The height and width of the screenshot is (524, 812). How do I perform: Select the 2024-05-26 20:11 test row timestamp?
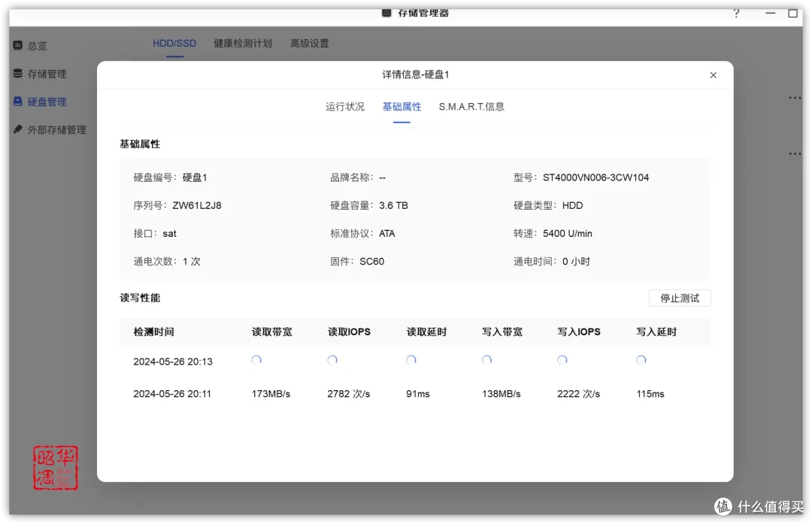[x=172, y=393]
